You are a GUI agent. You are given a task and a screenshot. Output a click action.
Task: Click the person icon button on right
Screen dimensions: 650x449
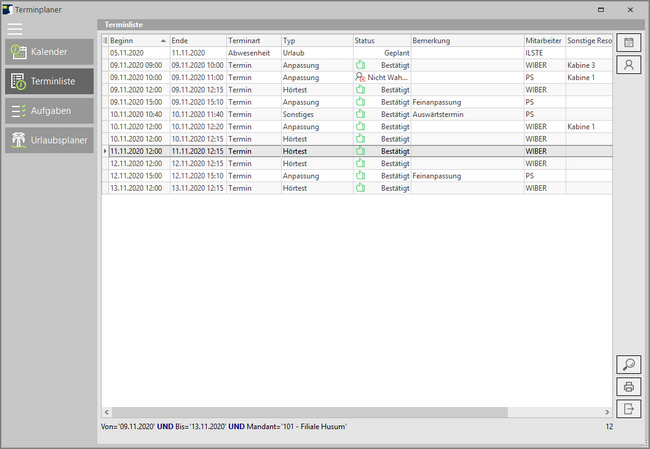point(629,65)
